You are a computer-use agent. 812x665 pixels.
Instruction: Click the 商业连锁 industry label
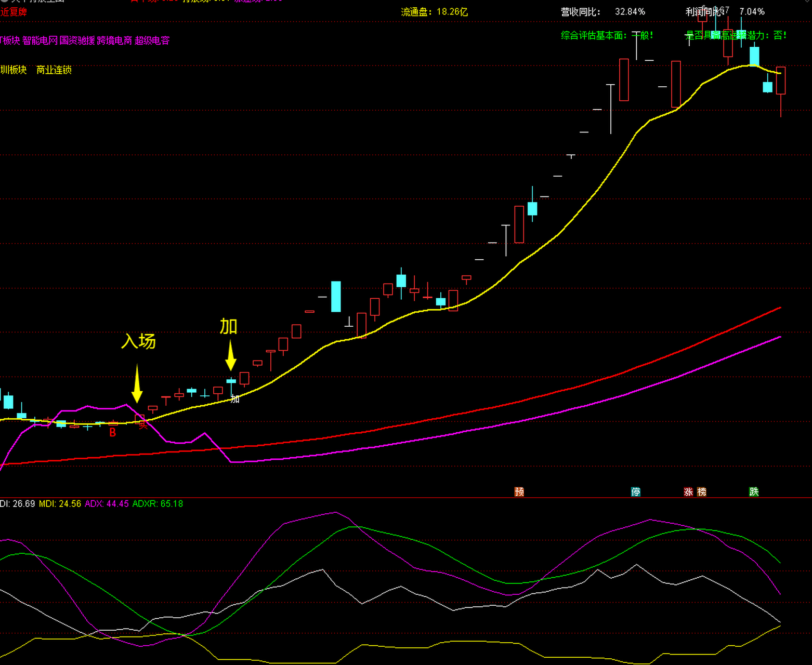point(54,70)
